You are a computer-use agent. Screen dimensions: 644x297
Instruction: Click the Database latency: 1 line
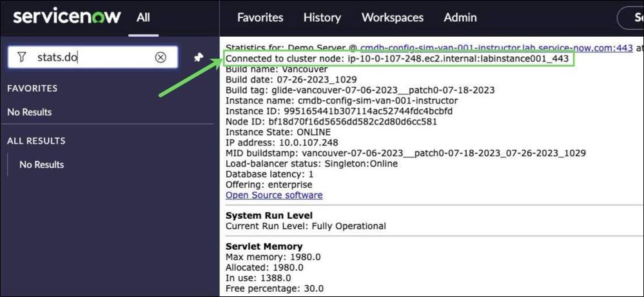(270, 174)
